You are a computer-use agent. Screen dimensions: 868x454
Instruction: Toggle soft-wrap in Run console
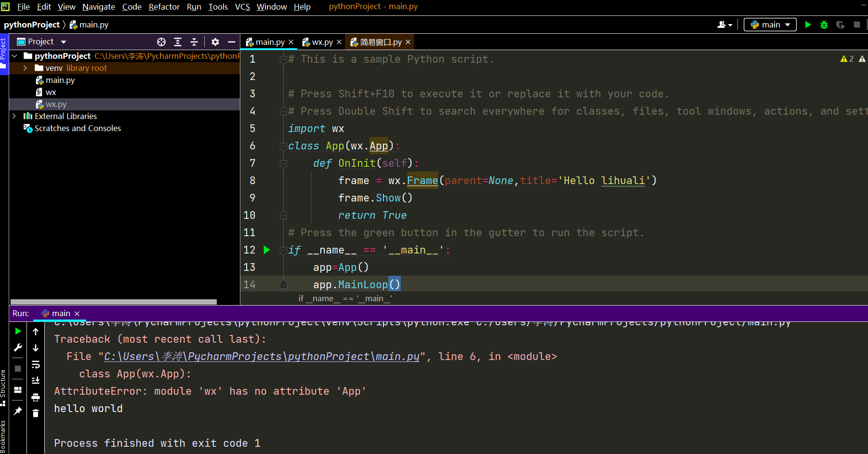(x=36, y=364)
